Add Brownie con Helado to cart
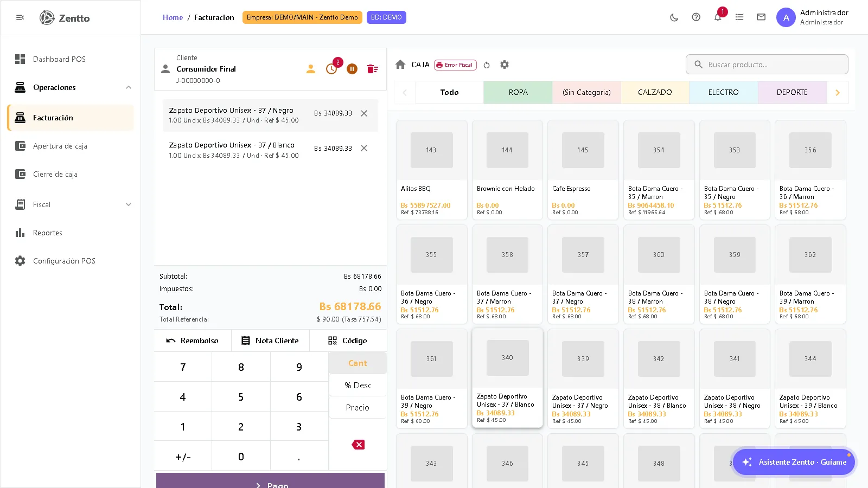The width and height of the screenshot is (868, 488). tap(507, 170)
